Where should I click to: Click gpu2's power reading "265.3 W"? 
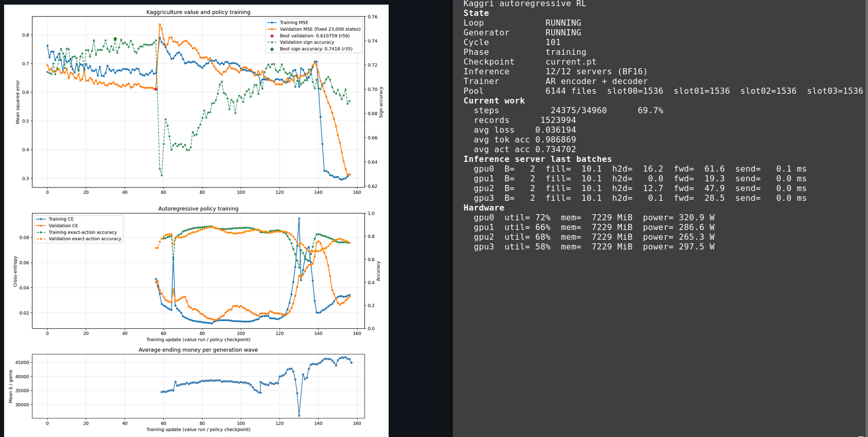click(x=696, y=237)
